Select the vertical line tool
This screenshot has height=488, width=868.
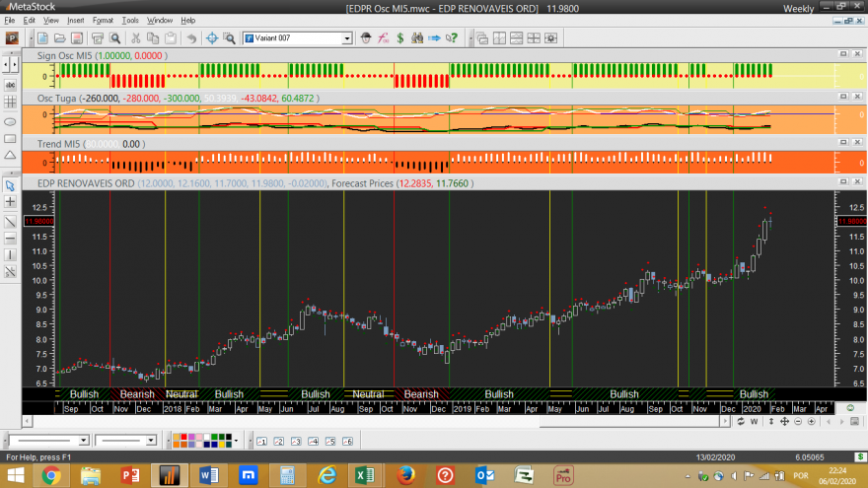[10, 255]
